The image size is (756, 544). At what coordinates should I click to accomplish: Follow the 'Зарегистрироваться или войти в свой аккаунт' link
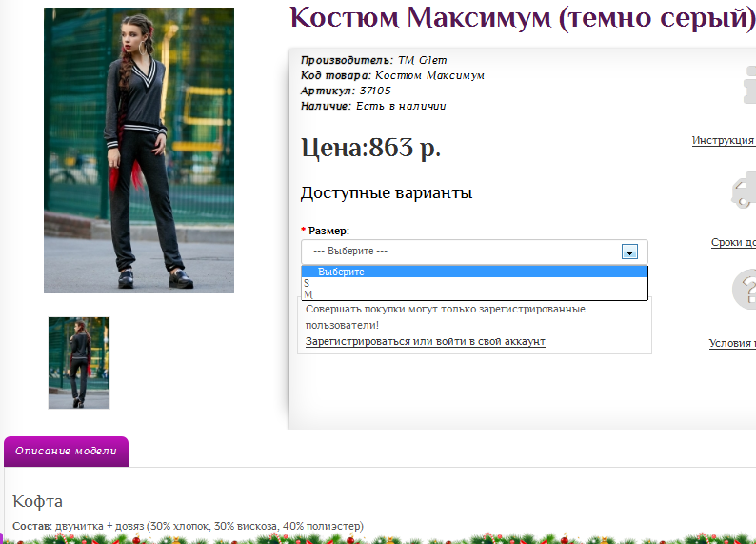426,341
